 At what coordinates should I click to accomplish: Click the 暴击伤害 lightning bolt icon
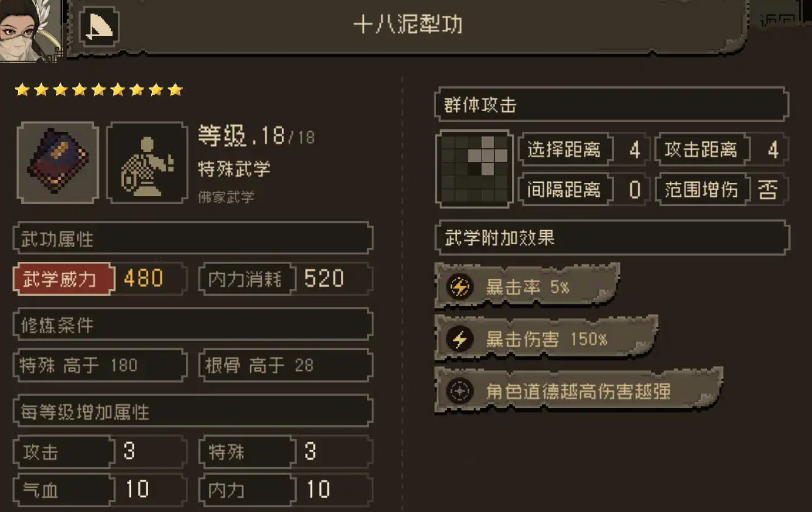(x=460, y=340)
